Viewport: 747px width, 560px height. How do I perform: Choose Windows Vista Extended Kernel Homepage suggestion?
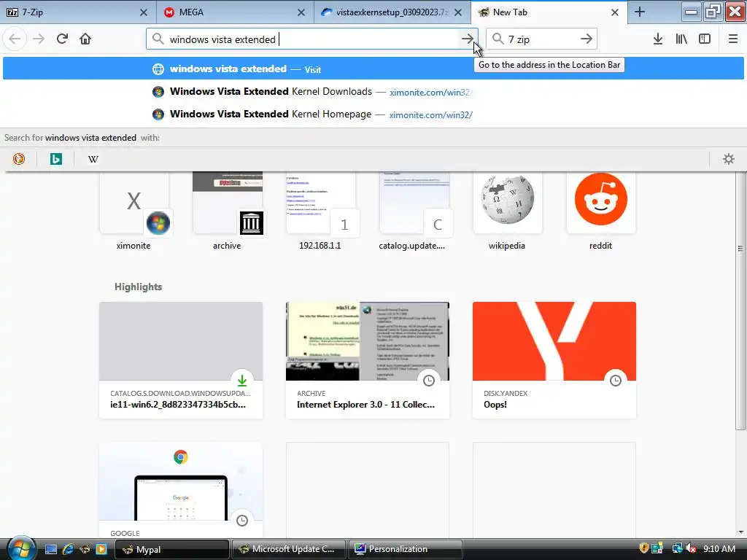[x=373, y=114]
